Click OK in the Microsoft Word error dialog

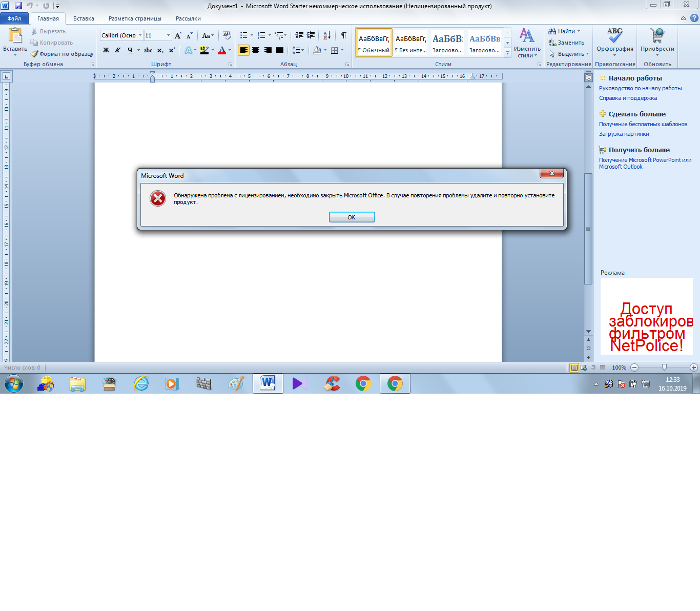tap(352, 217)
